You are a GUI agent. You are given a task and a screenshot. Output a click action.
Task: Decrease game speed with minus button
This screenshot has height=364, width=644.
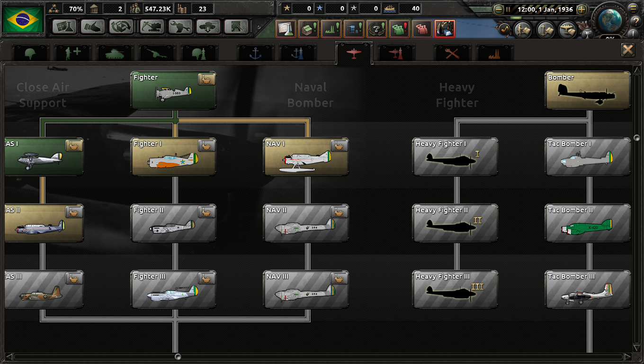coord(499,9)
